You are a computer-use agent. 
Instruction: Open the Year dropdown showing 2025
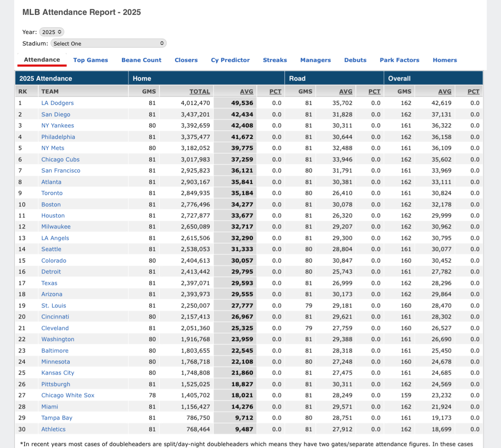coord(51,32)
